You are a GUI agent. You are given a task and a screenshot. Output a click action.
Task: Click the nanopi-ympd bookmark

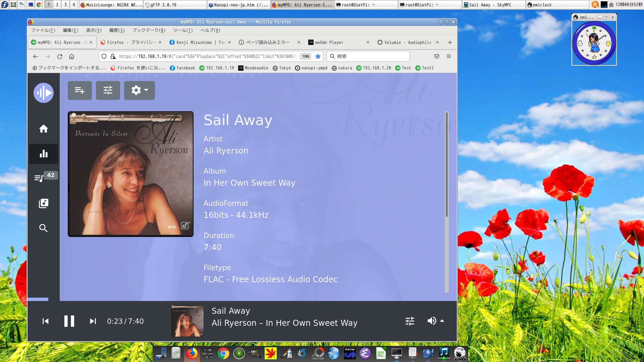311,68
